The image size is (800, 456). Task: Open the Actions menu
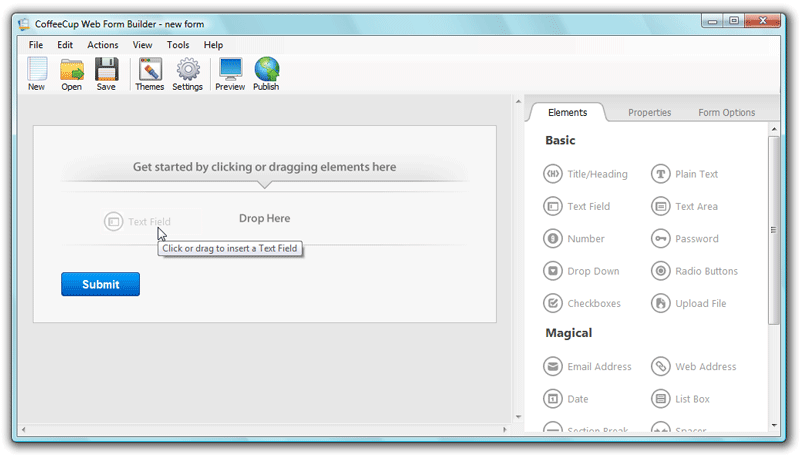(103, 45)
